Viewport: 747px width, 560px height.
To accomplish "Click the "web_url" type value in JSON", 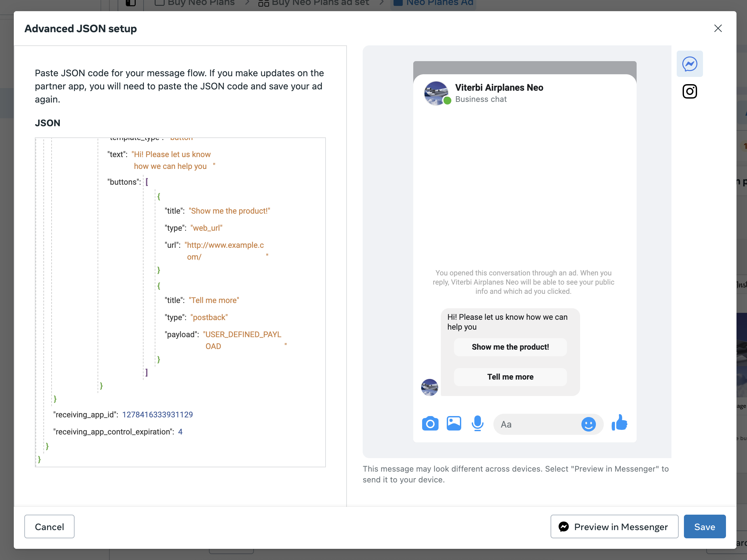I will pos(206,228).
